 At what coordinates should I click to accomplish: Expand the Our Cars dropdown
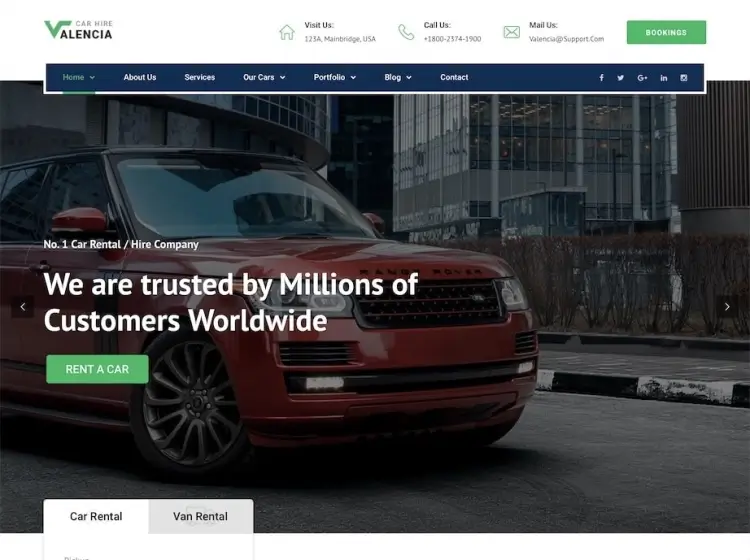coord(264,77)
